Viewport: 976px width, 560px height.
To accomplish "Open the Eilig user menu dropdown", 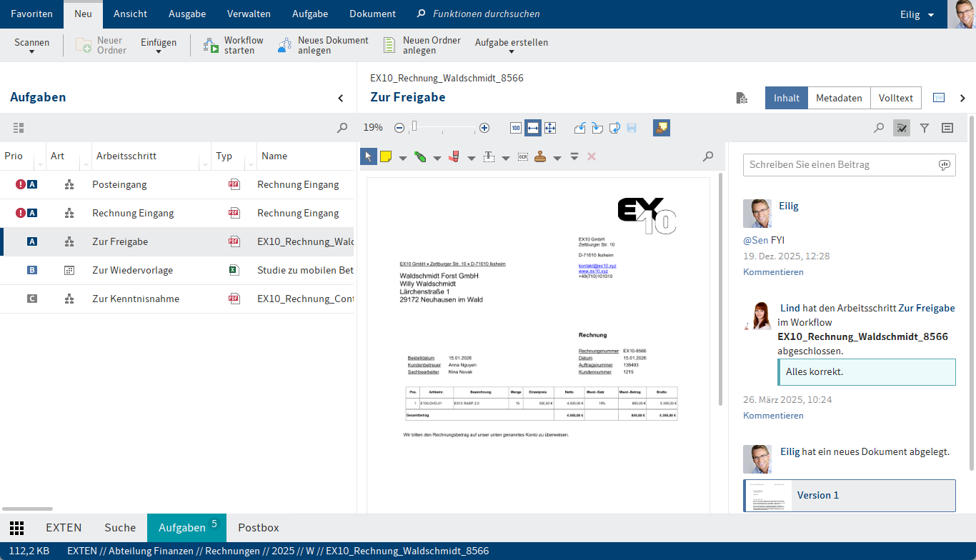I will (918, 14).
